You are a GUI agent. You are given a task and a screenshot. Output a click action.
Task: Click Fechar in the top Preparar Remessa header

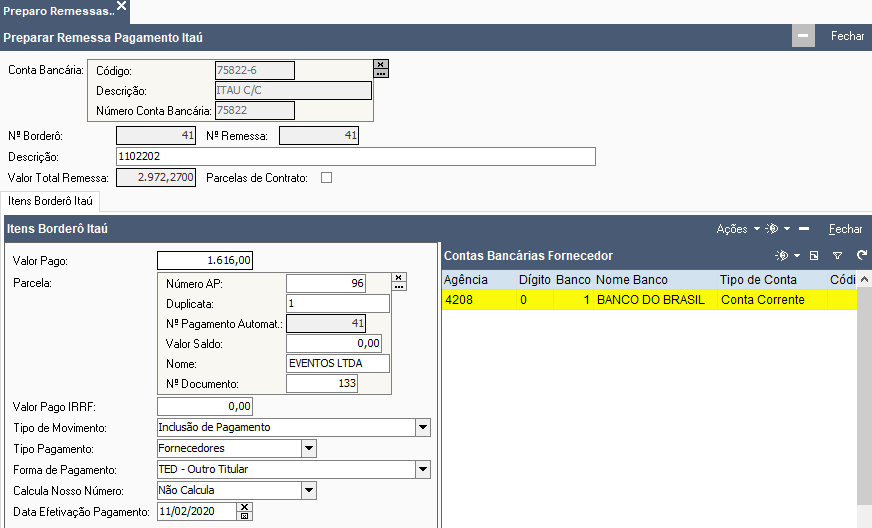pos(847,36)
